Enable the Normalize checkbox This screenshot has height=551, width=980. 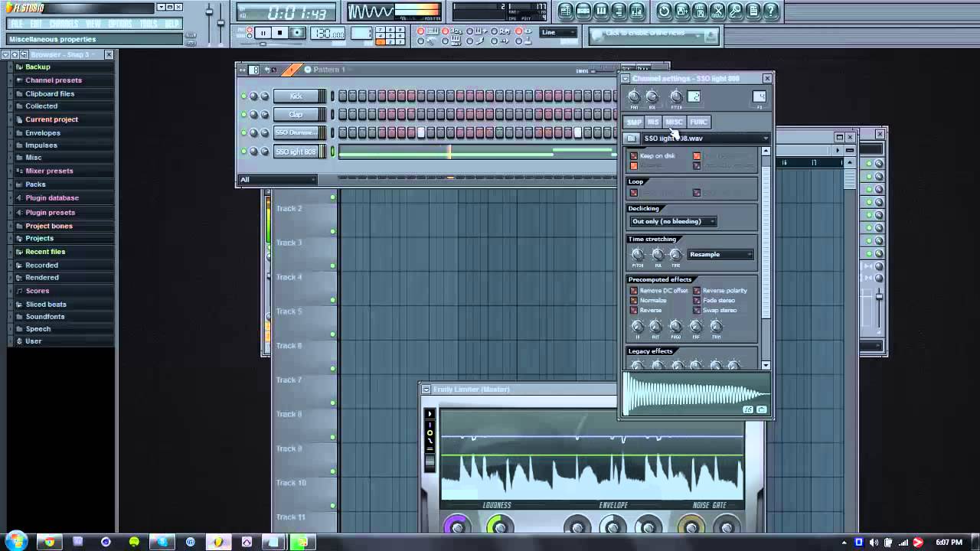(633, 301)
